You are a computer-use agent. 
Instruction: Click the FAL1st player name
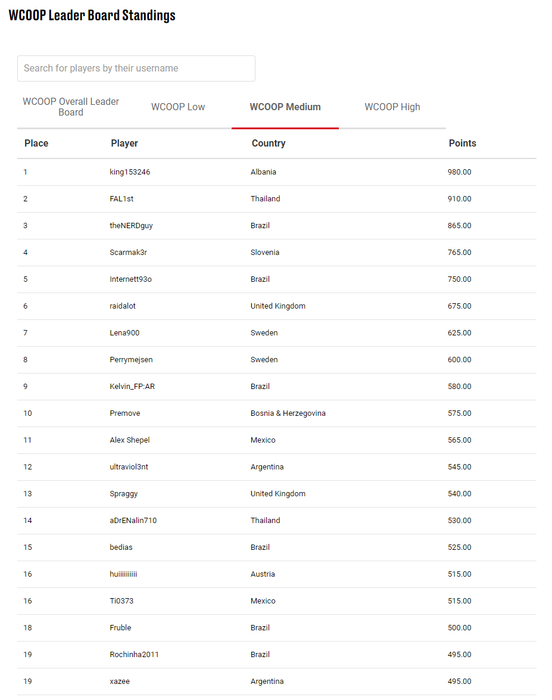121,199
